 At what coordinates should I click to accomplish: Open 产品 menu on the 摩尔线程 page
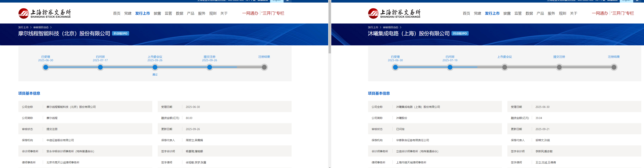pyautogui.click(x=191, y=13)
